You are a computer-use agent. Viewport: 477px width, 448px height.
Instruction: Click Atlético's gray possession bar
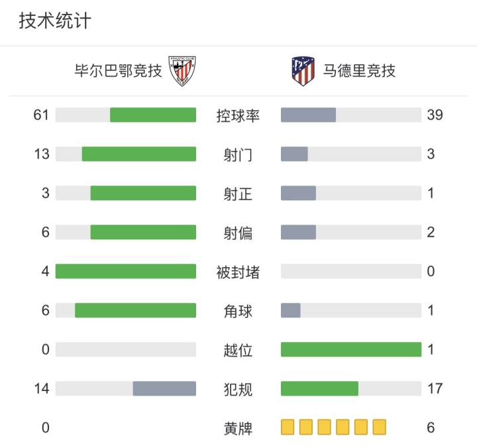coord(308,115)
